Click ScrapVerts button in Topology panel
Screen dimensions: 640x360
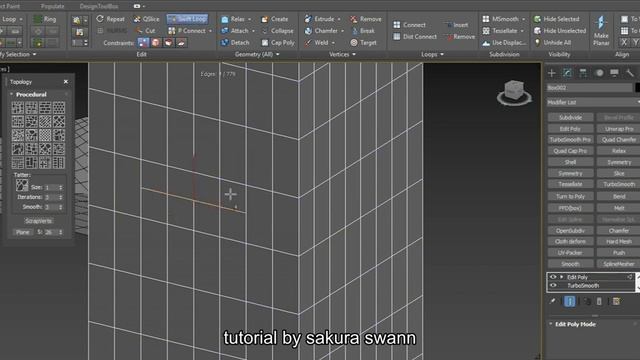pos(39,221)
